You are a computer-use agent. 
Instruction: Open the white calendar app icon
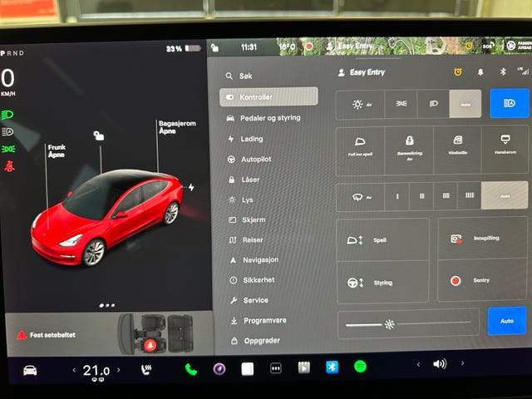point(248,369)
